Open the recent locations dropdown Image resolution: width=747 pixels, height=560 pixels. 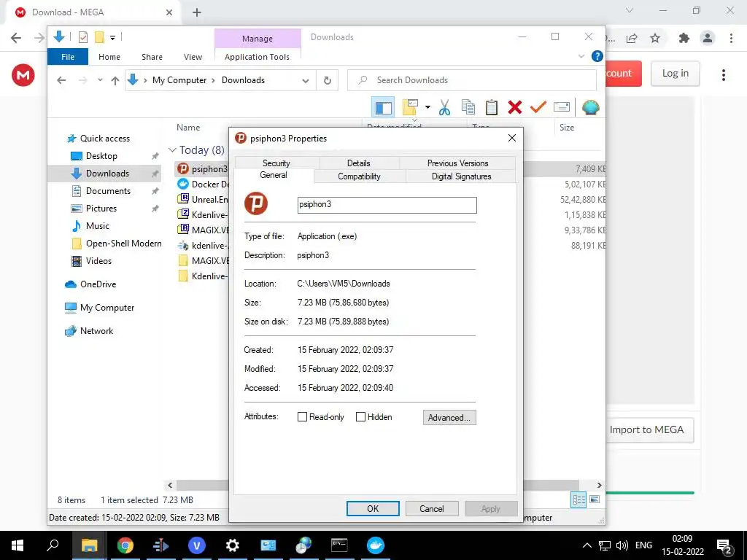pos(100,80)
